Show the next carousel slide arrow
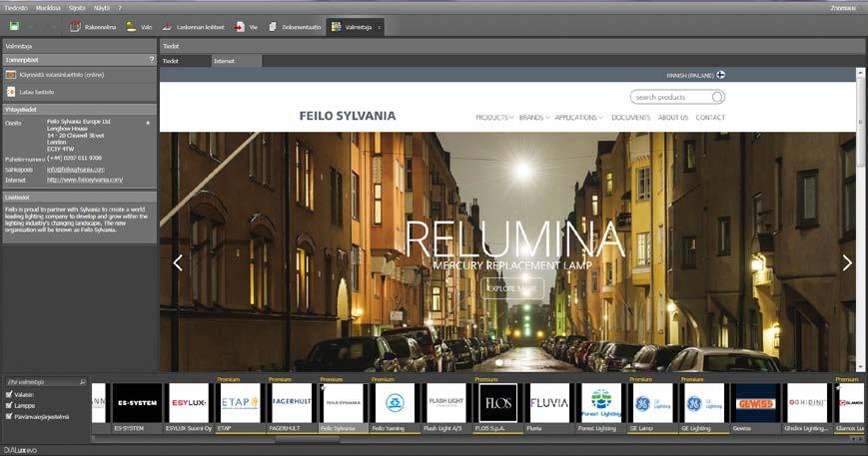Viewport: 868px width, 456px height. pyautogui.click(x=847, y=263)
